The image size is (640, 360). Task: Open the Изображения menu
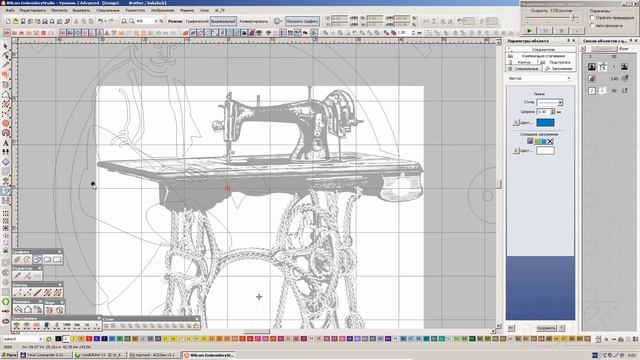tap(162, 10)
